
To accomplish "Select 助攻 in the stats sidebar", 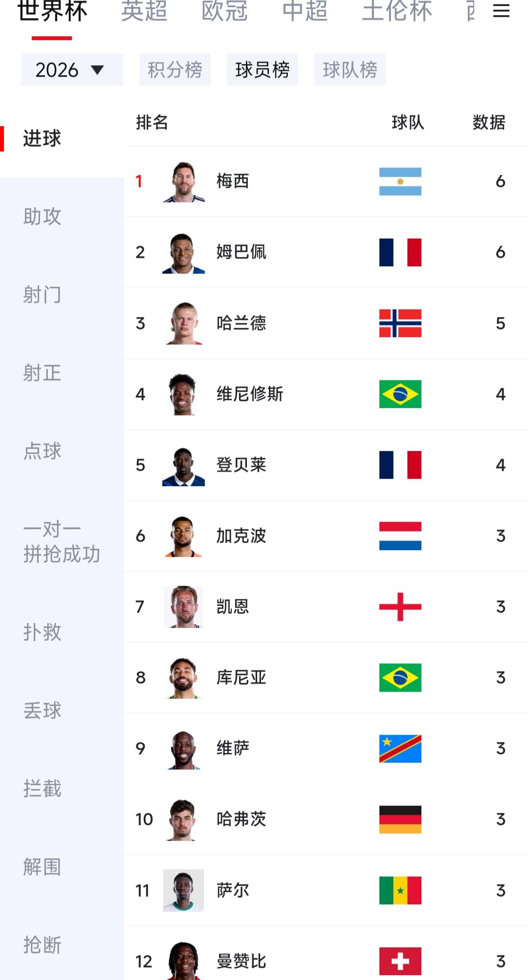I will pyautogui.click(x=42, y=216).
